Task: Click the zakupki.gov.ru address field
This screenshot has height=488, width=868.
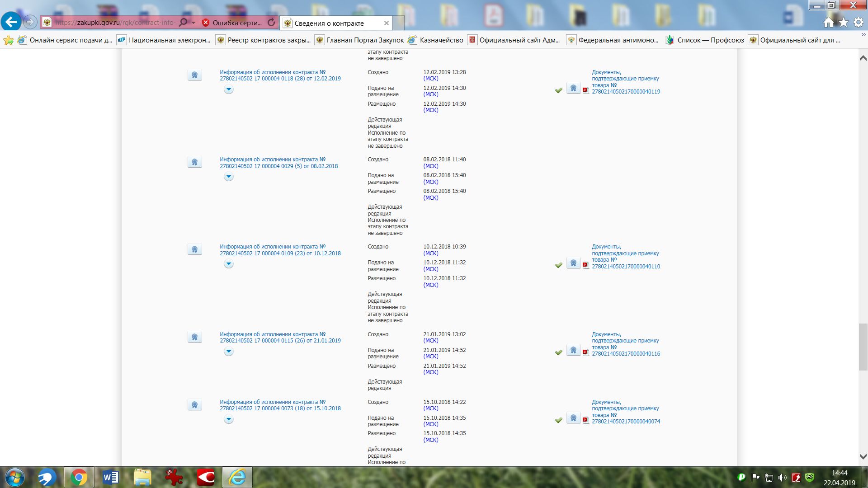Action: [115, 23]
